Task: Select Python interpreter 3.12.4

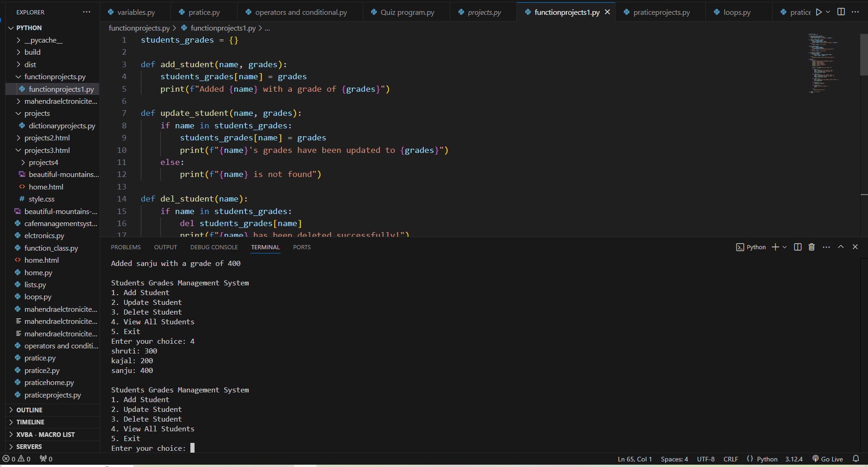Action: 794,459
